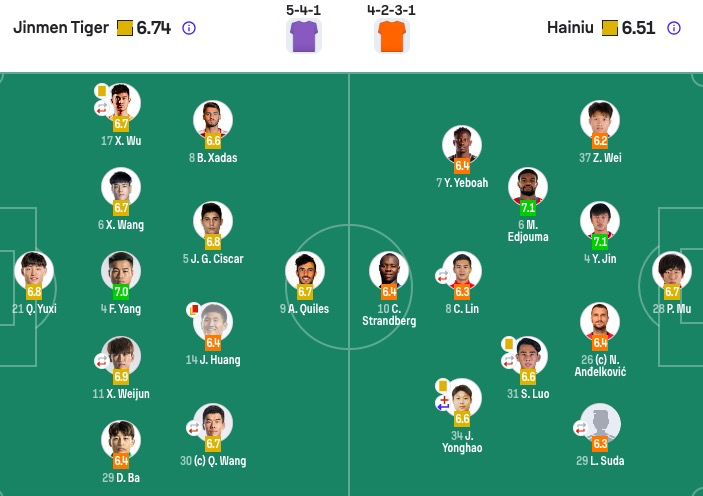The image size is (703, 496).
Task: Click the substitution icon on X. Weijun
Action: pos(102,361)
